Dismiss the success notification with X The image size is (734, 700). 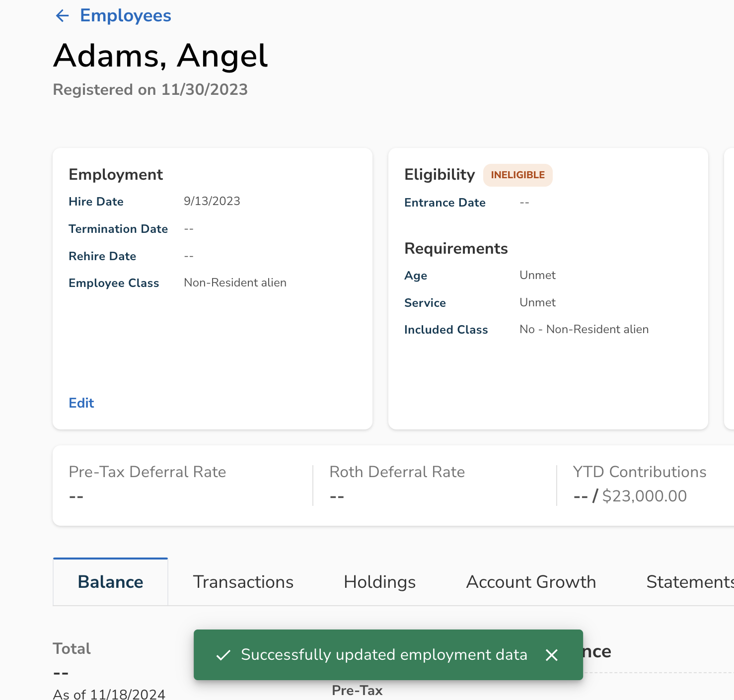pyautogui.click(x=551, y=655)
